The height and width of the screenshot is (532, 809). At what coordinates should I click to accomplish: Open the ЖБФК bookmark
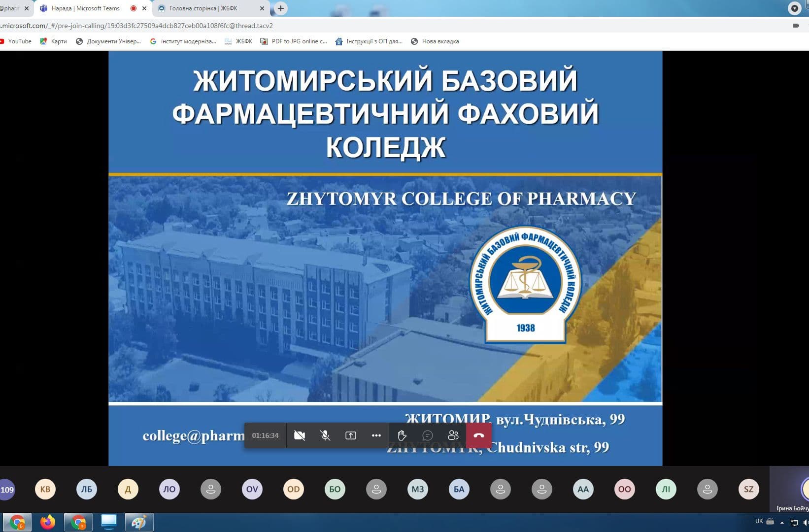tap(238, 41)
